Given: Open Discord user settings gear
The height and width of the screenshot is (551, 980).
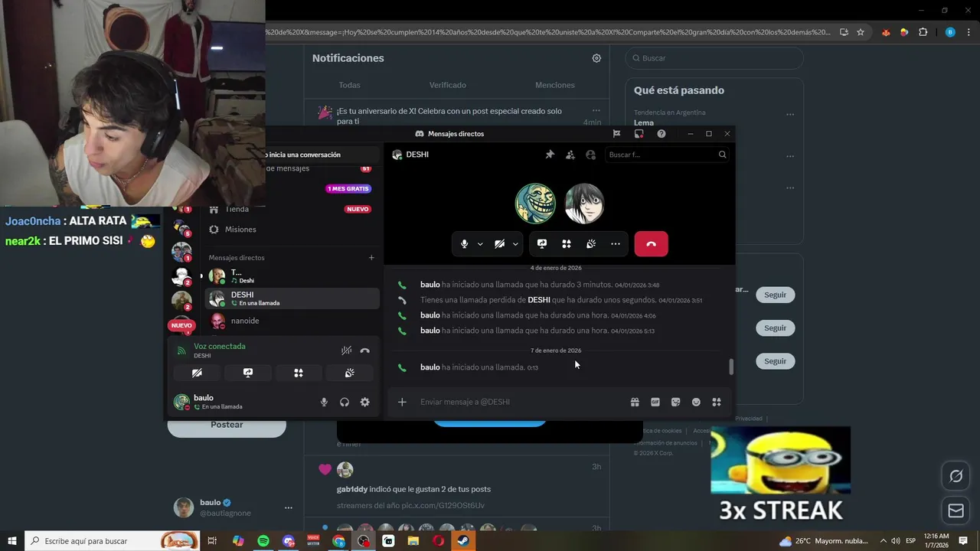Looking at the screenshot, I should point(365,403).
